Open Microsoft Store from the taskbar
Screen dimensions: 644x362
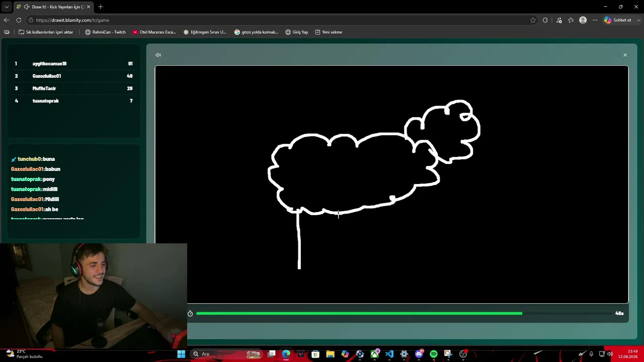(x=315, y=354)
